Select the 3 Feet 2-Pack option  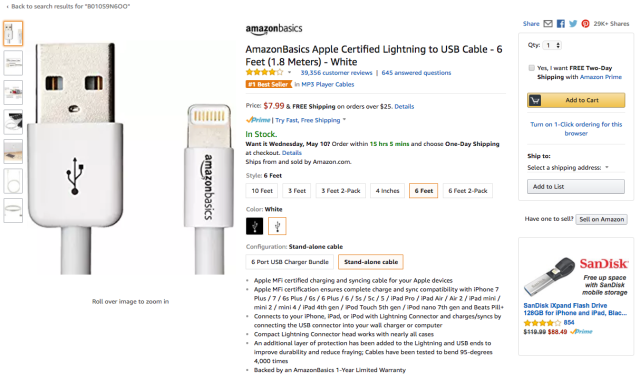pyautogui.click(x=341, y=191)
